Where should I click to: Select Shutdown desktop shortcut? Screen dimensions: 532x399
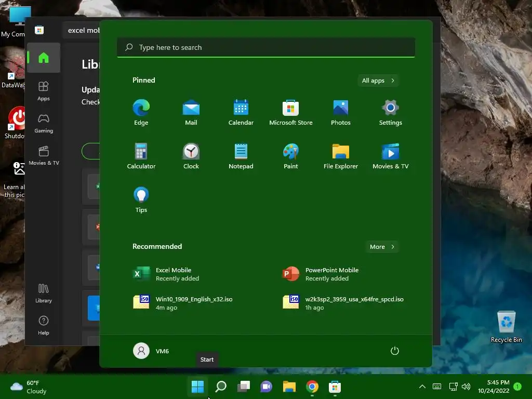(14, 122)
